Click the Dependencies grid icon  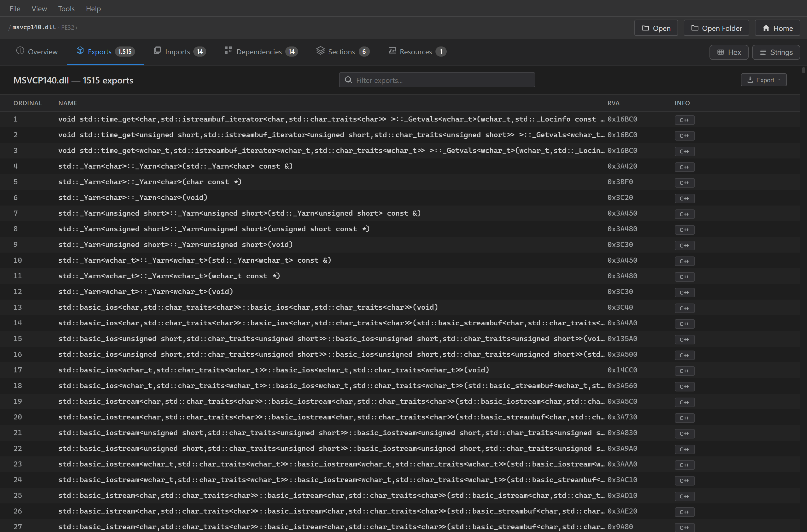[228, 51]
